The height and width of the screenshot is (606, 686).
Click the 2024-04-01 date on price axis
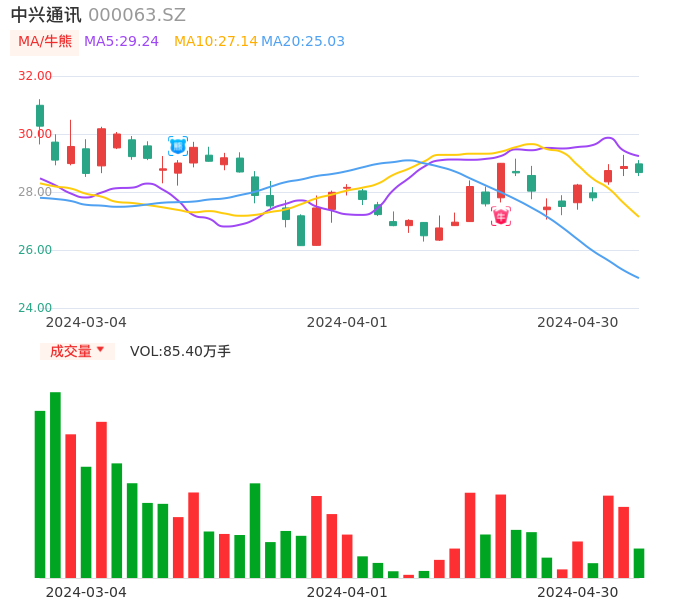[x=347, y=322]
